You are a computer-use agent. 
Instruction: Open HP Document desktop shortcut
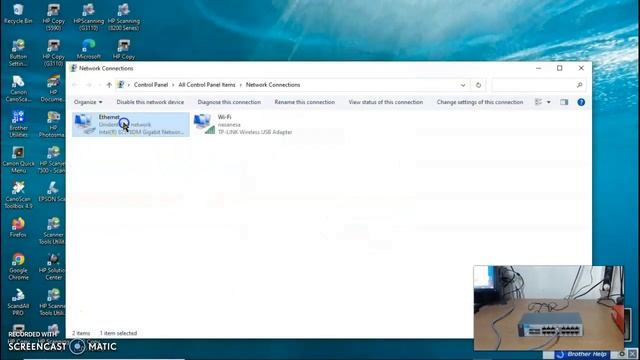pyautogui.click(x=53, y=89)
